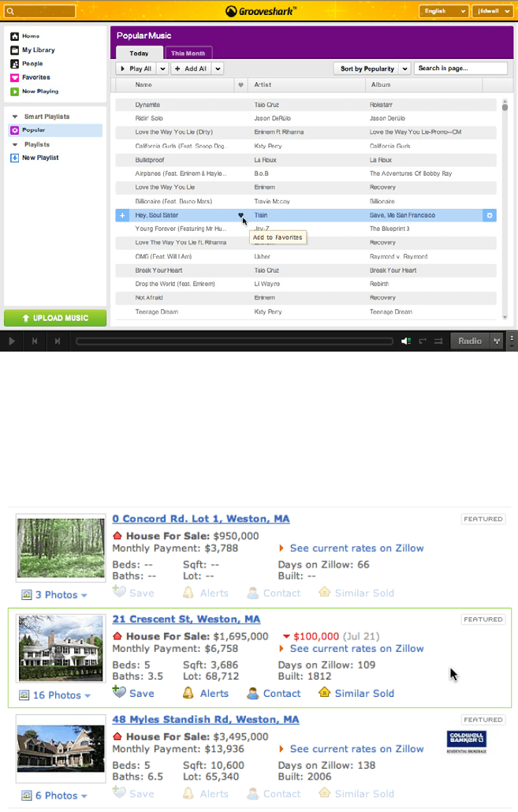Screen dimensions: 518x812
Task: Expand 3 Photos for Concord Rd
Action: 54,595
